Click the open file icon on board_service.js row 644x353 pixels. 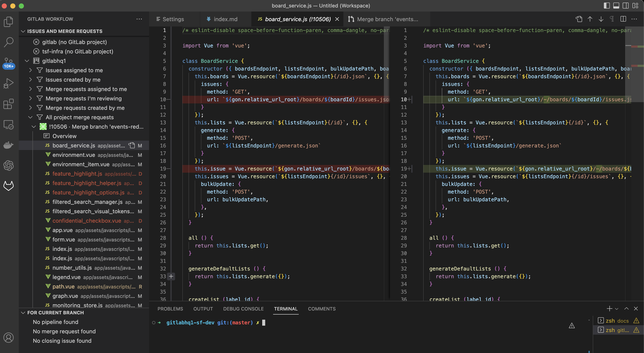click(132, 145)
